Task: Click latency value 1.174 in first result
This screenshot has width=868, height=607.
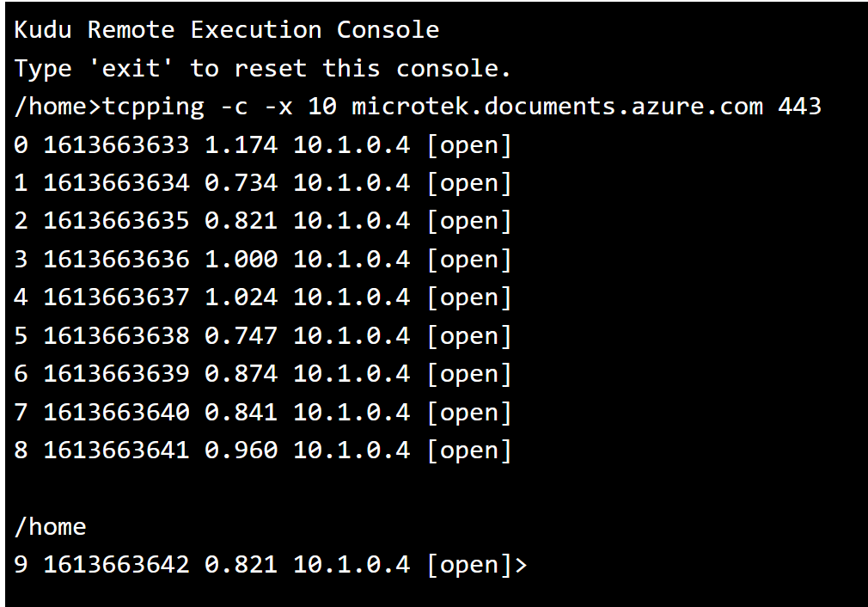Action: click(241, 144)
